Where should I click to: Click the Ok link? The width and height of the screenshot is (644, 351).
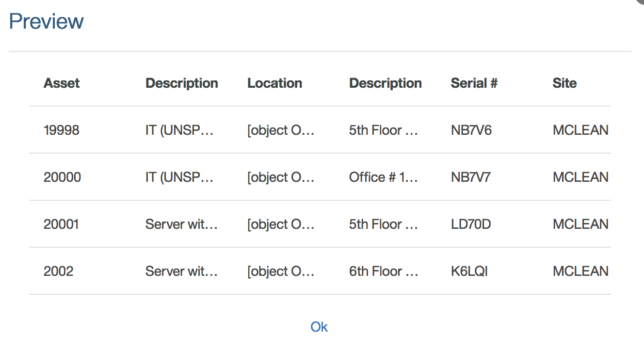(319, 327)
